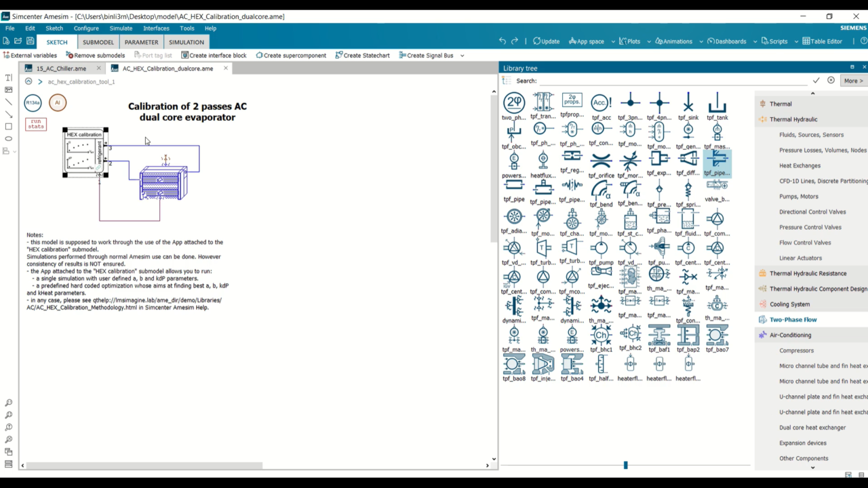The height and width of the screenshot is (488, 868).
Task: Click the R134a fluid icon on sketch
Action: 33,103
